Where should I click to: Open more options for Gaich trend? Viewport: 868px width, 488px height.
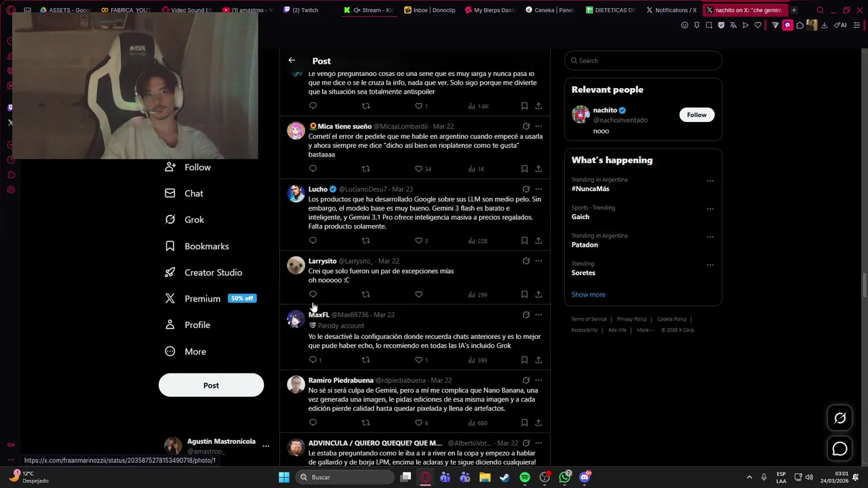pyautogui.click(x=710, y=209)
